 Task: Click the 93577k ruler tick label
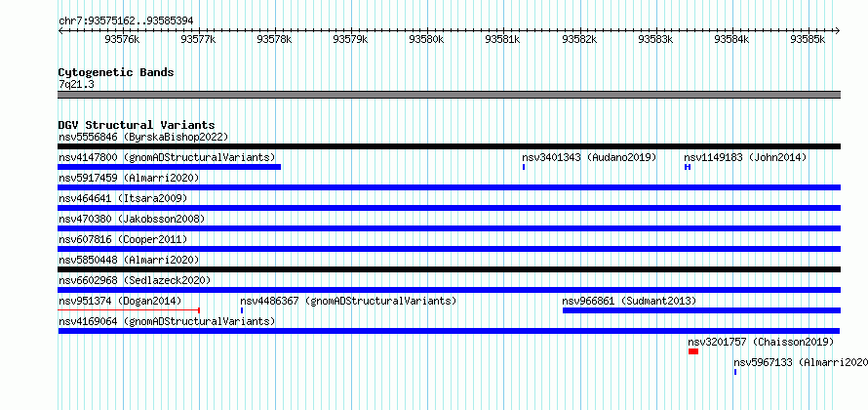pos(198,39)
